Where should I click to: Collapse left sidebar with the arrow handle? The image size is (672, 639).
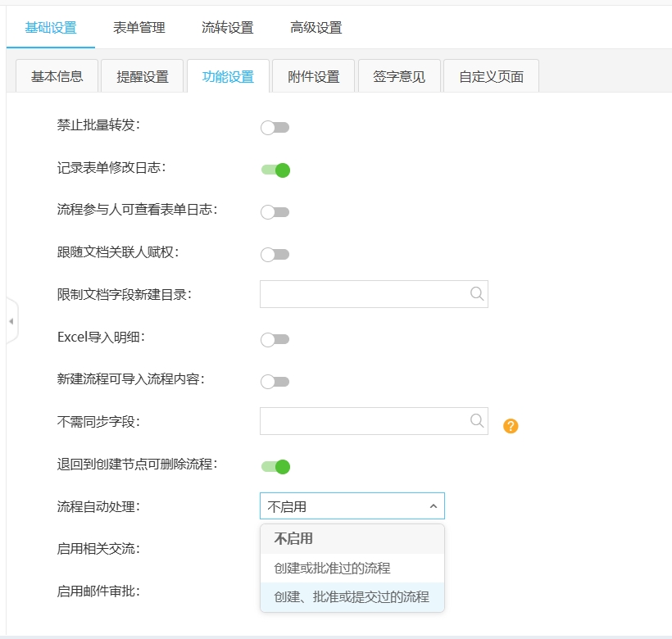11,321
